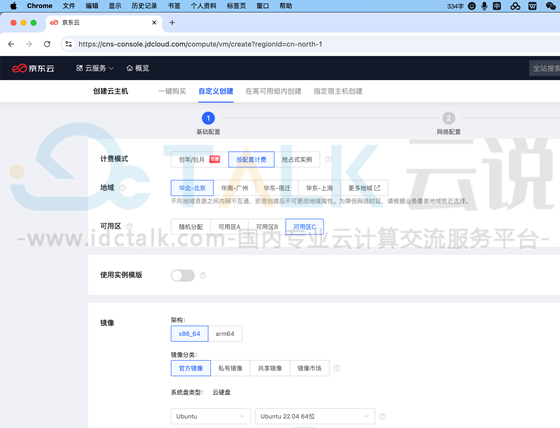Image resolution: width=560 pixels, height=428 pixels.
Task: Click the smiley face menu bar icon
Action: [472, 6]
